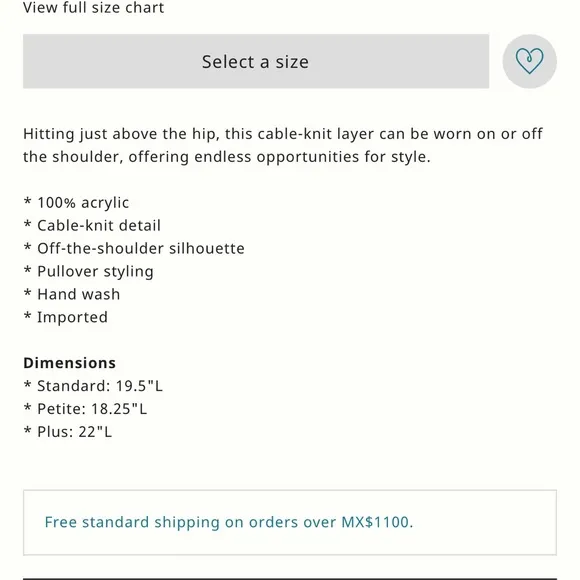The image size is (580, 580).
Task: Click the dark bar at the page bottom
Action: (290, 579)
